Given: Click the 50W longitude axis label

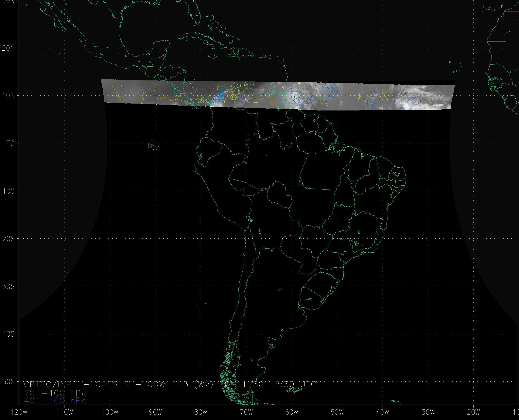Looking at the screenshot, I should [337, 412].
